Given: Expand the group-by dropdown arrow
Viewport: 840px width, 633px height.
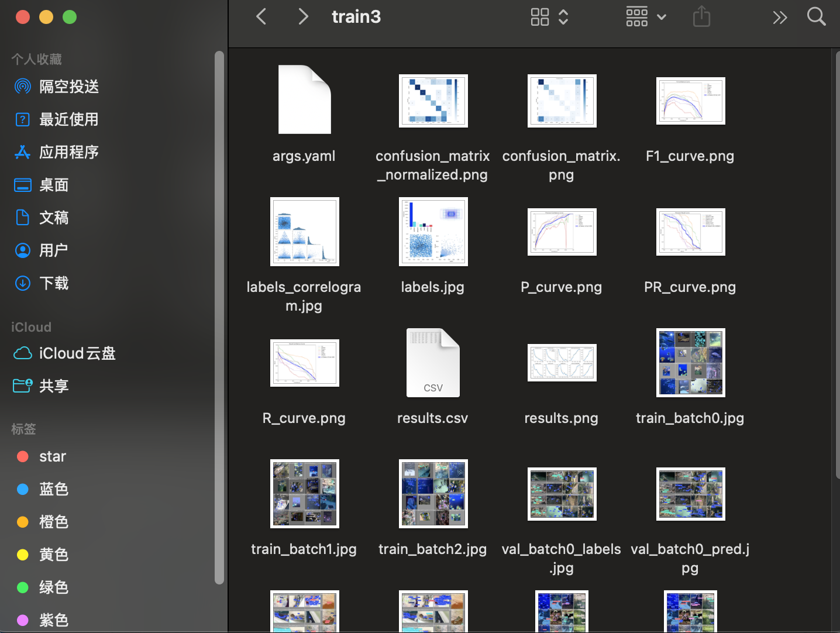Looking at the screenshot, I should coord(662,17).
